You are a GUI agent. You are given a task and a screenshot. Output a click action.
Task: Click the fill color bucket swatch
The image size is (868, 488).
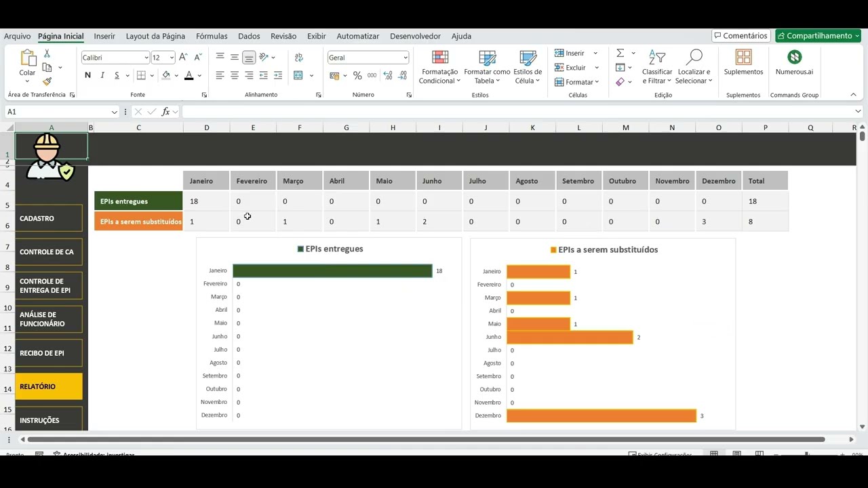click(x=166, y=75)
